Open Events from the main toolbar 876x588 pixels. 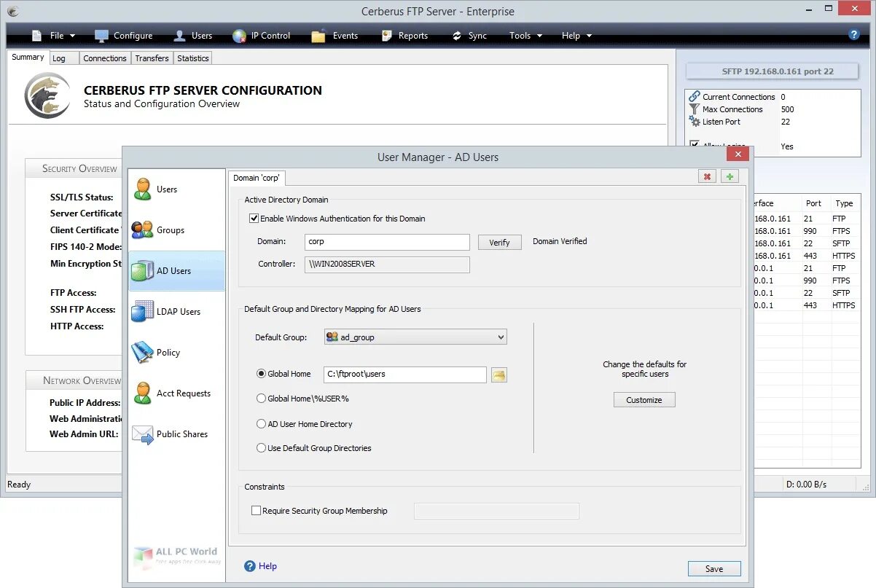[x=335, y=36]
